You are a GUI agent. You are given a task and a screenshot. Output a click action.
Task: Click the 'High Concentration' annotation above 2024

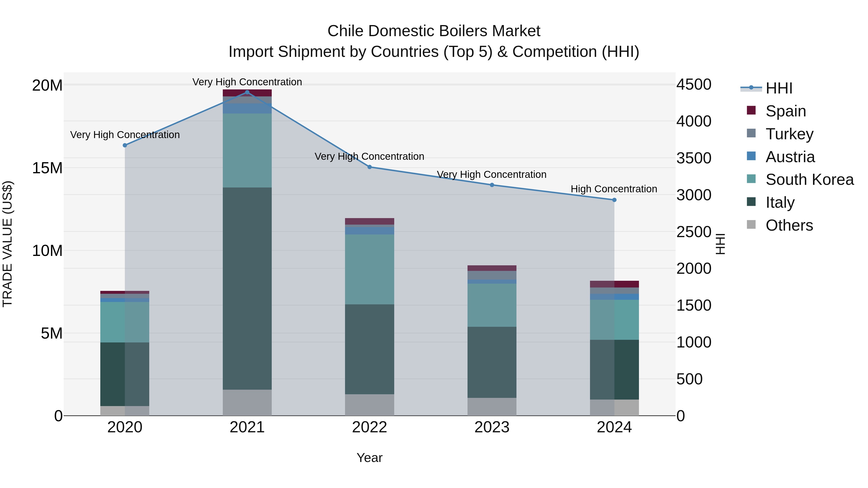pos(614,189)
